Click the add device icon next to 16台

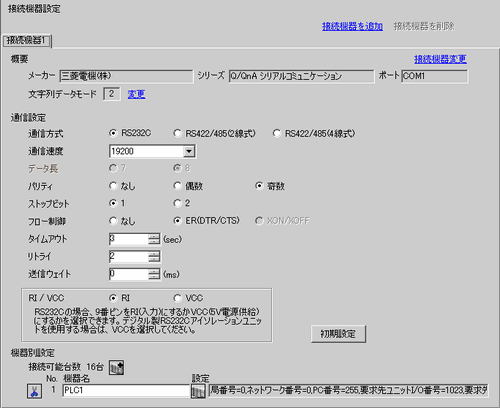click(x=116, y=367)
